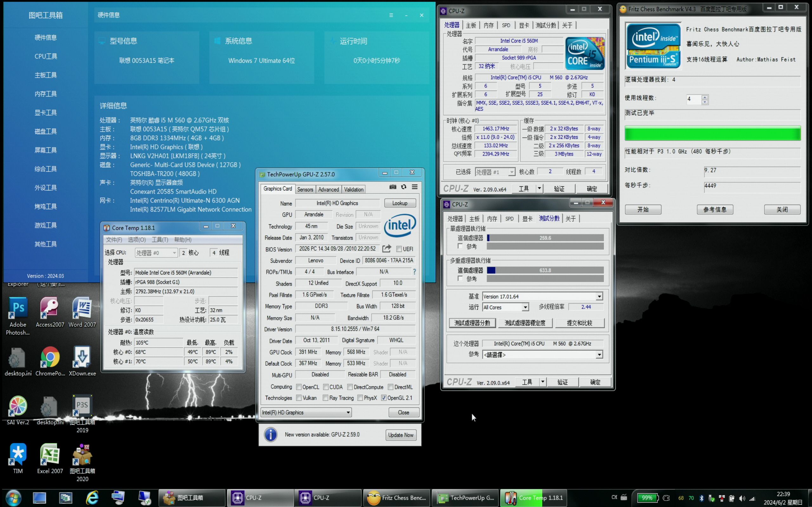Check the UEFI checkbox in GPU-Z
The width and height of the screenshot is (812, 507).
399,249
